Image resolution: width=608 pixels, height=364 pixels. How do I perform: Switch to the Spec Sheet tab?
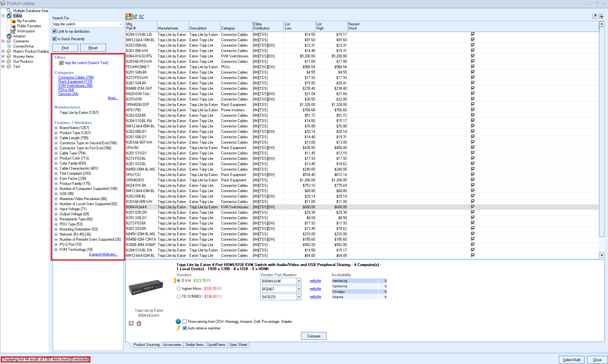[238, 345]
